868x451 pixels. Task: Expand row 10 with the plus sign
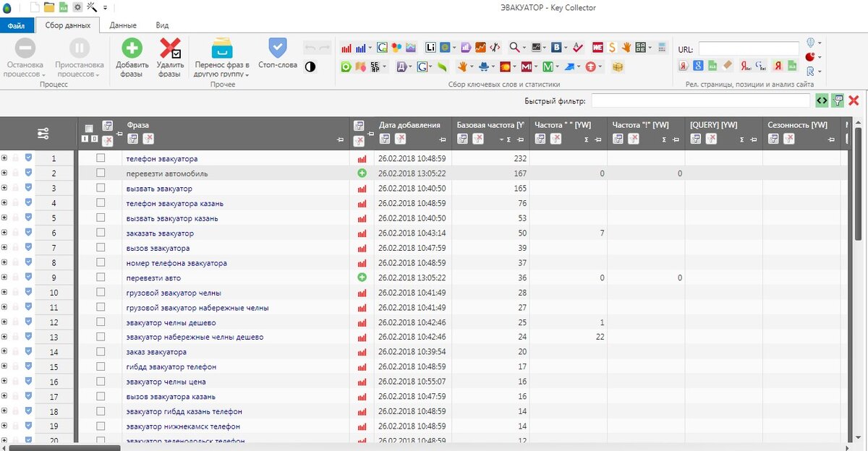coord(4,292)
